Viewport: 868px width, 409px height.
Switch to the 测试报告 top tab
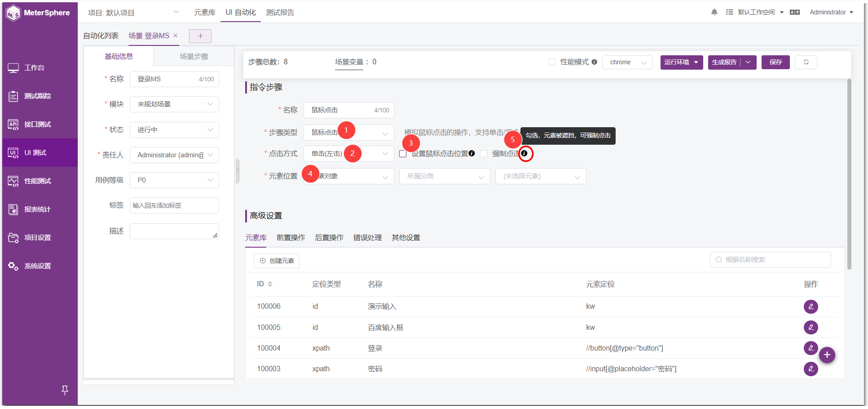(280, 13)
